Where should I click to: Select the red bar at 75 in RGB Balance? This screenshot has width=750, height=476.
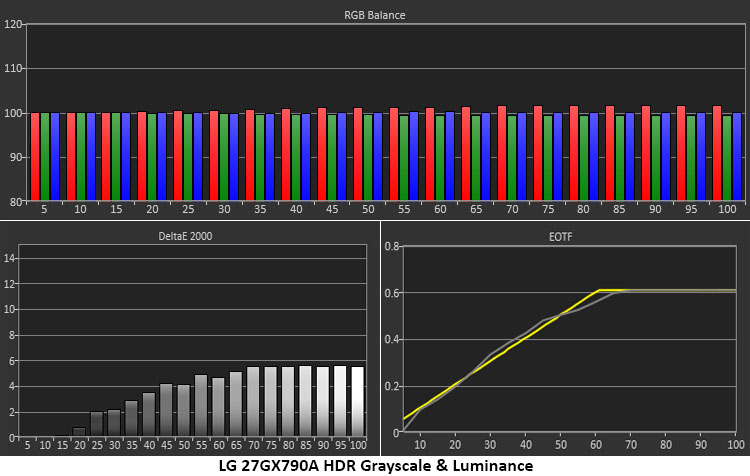click(538, 153)
